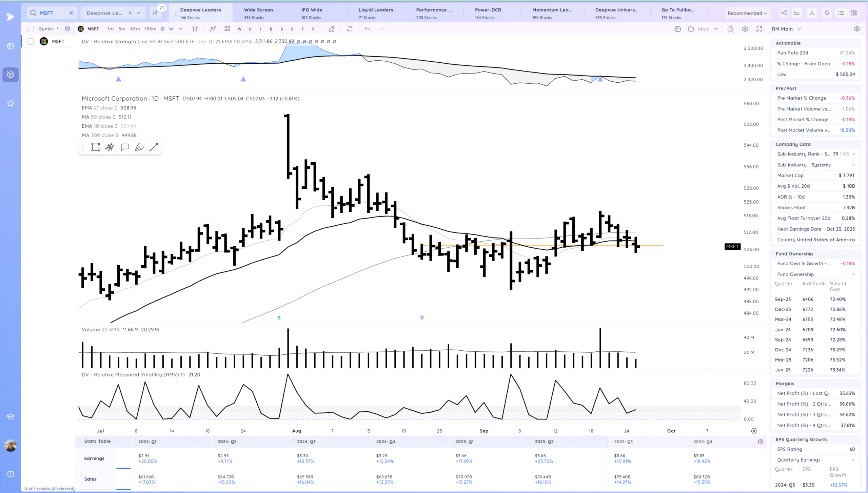Toggle the W circle button in toolbar
This screenshot has height=493, width=868.
(x=239, y=29)
